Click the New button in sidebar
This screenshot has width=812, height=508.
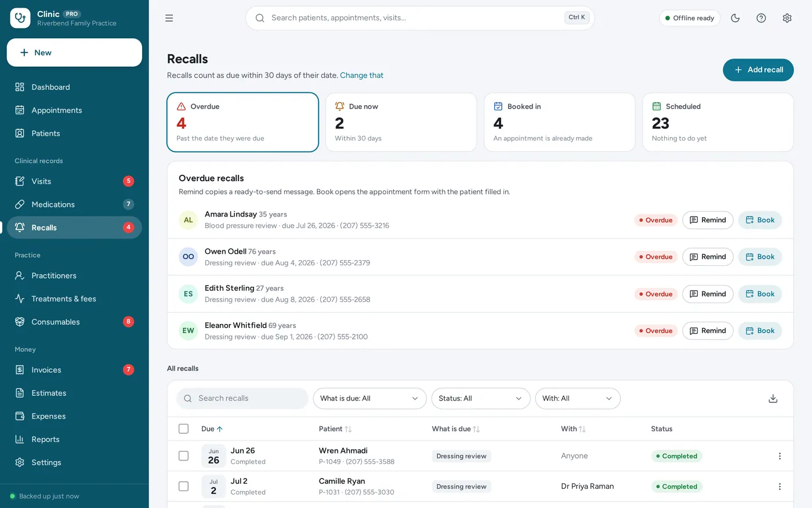click(x=74, y=53)
